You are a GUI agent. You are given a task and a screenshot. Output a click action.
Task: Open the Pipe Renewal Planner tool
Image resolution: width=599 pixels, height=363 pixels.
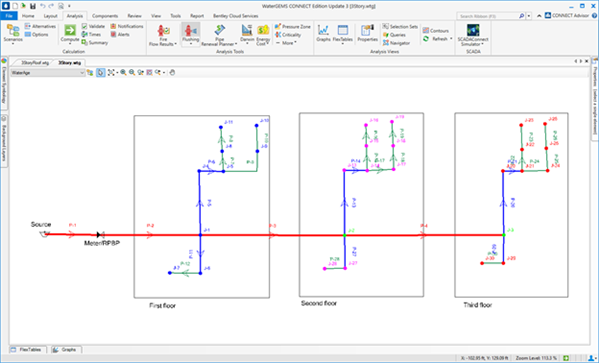click(219, 35)
